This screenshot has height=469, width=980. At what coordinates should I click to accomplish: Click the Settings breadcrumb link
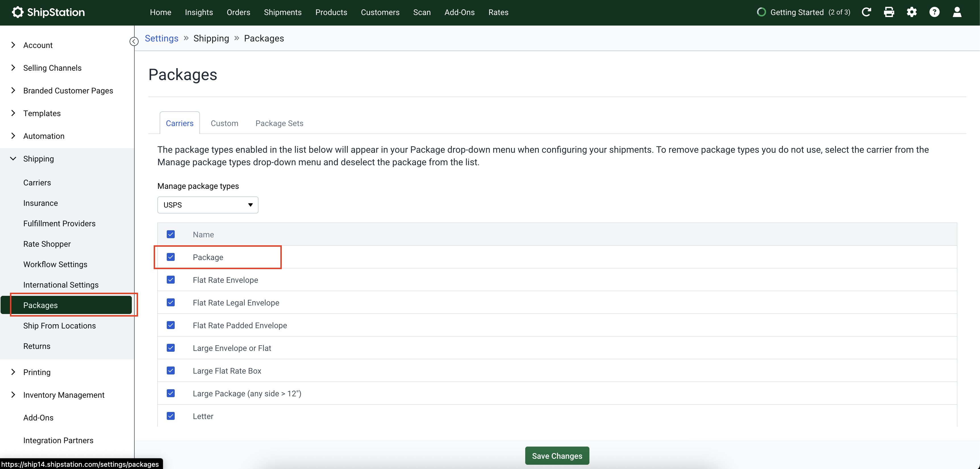coord(162,38)
